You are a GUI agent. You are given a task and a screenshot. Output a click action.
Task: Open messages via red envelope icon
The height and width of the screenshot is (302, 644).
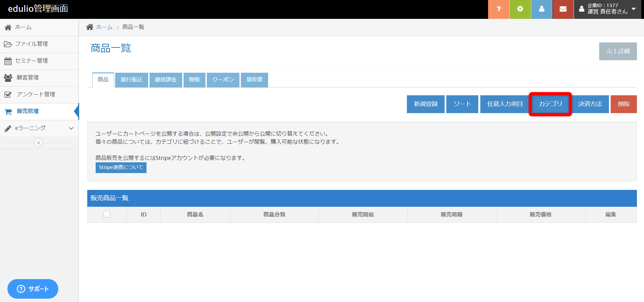563,9
